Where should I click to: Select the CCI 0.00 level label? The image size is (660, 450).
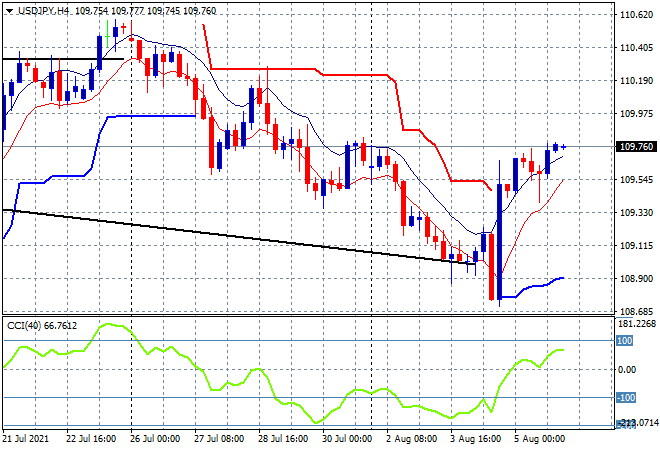click(x=627, y=370)
